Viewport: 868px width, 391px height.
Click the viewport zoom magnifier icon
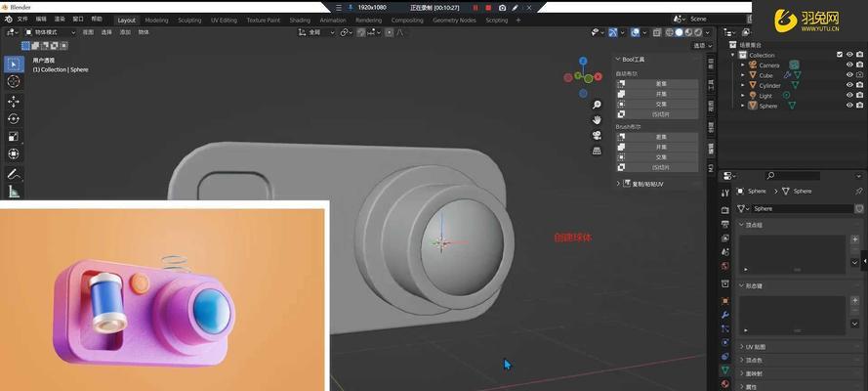(597, 105)
